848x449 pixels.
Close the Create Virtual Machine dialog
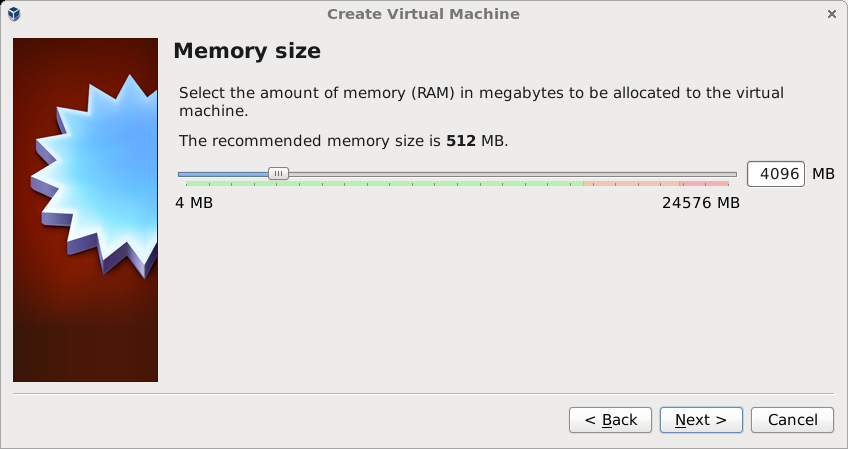(x=832, y=14)
